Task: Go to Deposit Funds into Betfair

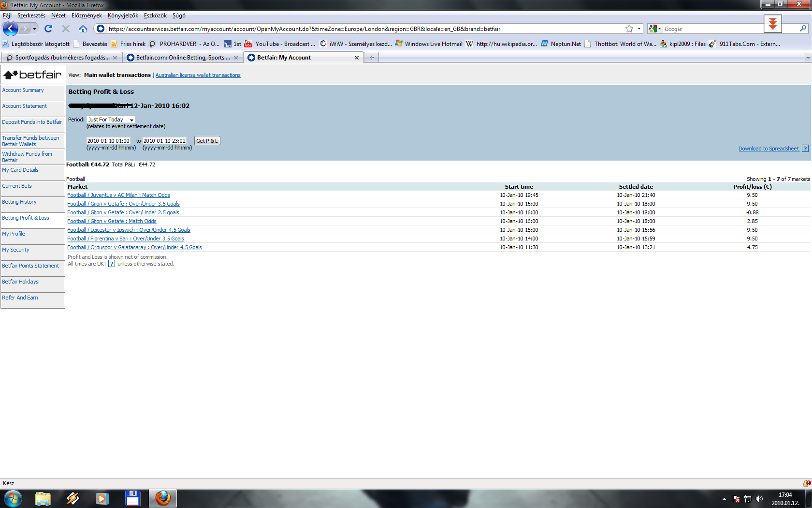Action: pos(32,122)
